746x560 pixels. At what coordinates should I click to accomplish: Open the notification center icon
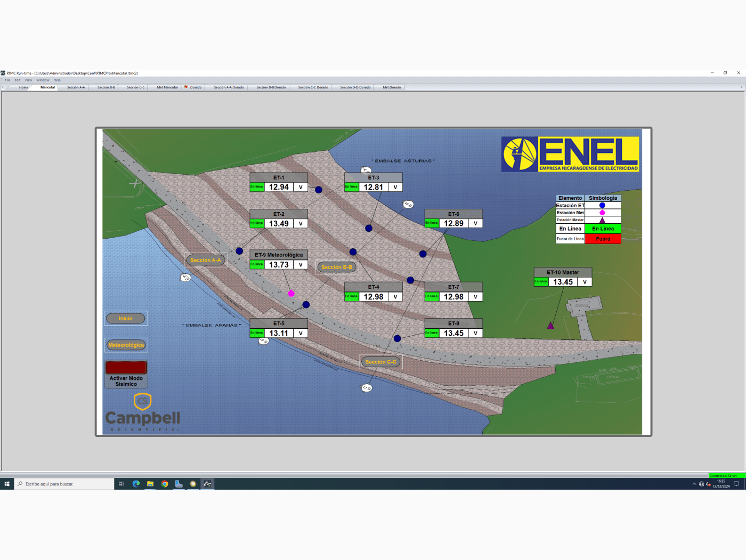click(x=736, y=484)
